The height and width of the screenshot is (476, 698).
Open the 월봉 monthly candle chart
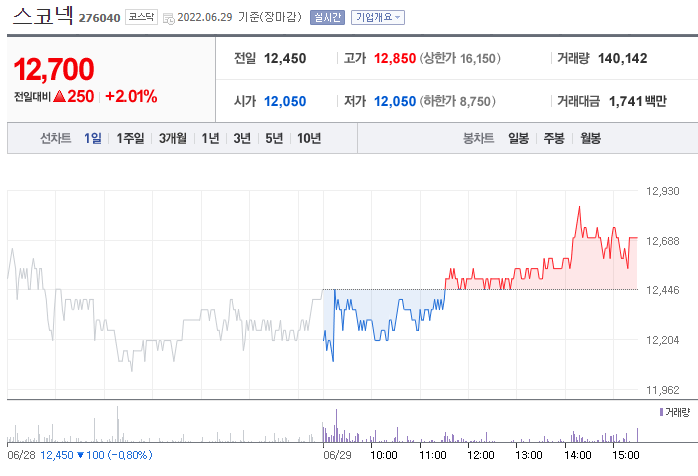click(x=590, y=138)
